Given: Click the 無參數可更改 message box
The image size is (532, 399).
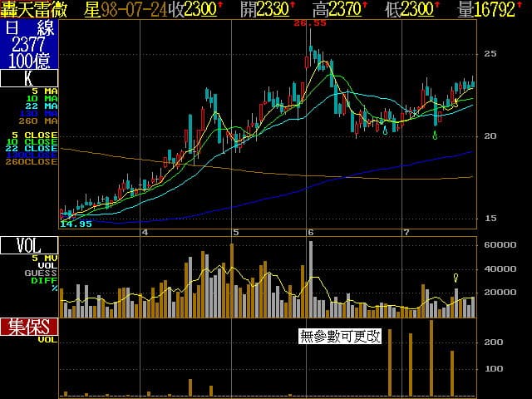Looking at the screenshot, I should click(340, 337).
